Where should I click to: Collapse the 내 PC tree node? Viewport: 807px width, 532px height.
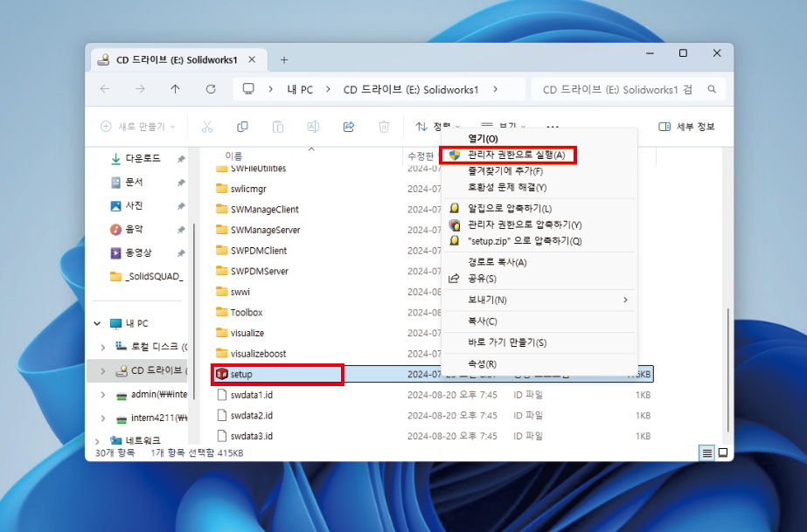[x=97, y=323]
